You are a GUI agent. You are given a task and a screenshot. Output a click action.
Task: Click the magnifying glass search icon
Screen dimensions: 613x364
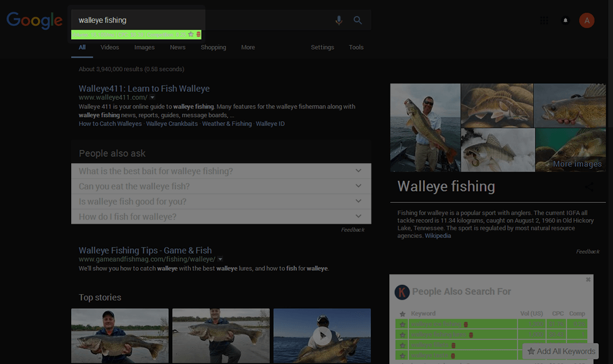358,20
